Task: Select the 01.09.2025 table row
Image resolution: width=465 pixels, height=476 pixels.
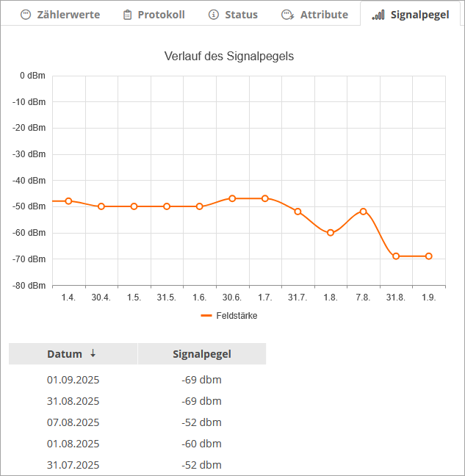Action: click(x=137, y=380)
